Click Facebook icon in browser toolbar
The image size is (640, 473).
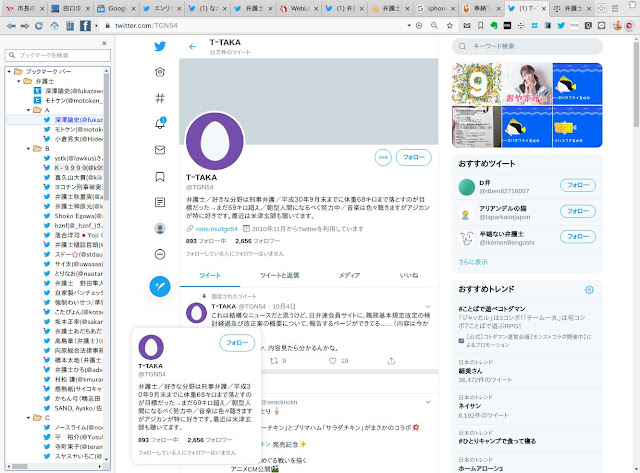coord(85,26)
